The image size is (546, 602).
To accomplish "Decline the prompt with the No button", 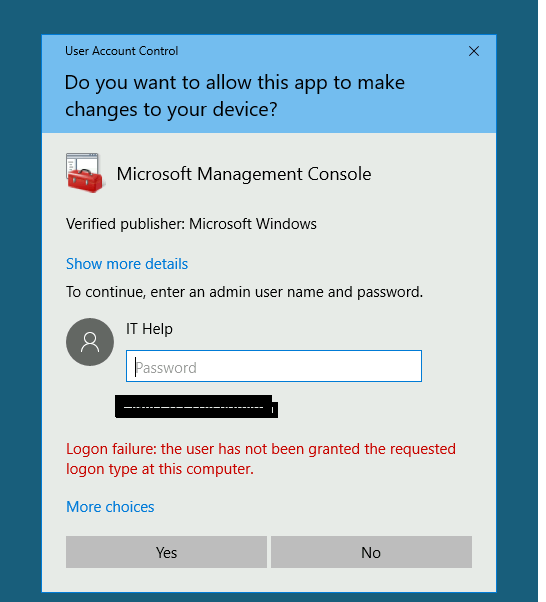I will point(371,552).
